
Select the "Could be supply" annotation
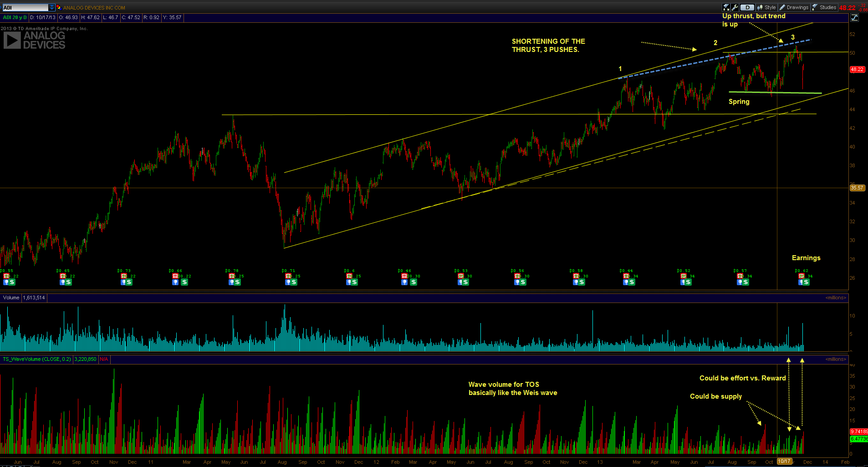coord(716,396)
